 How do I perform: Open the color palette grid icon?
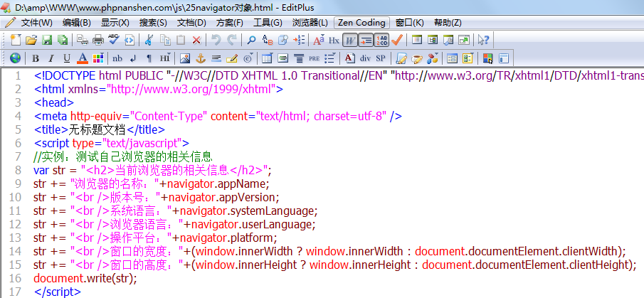point(97,58)
